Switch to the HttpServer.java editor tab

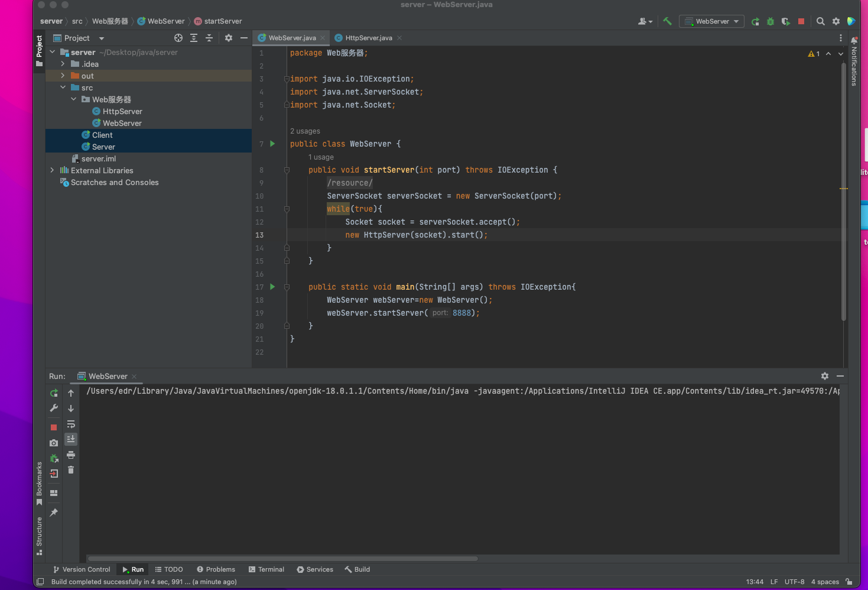(368, 38)
